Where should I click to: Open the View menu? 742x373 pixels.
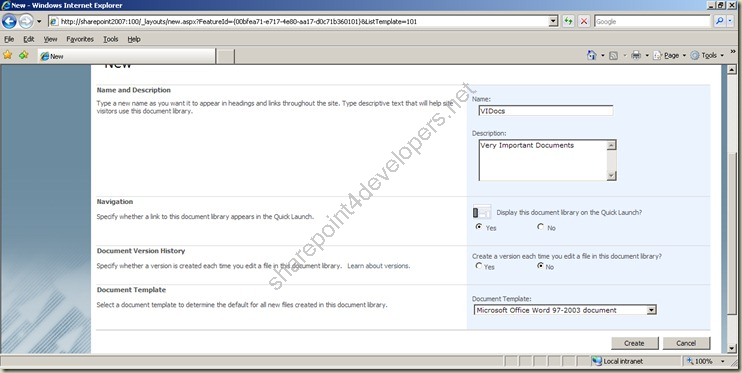[51, 39]
